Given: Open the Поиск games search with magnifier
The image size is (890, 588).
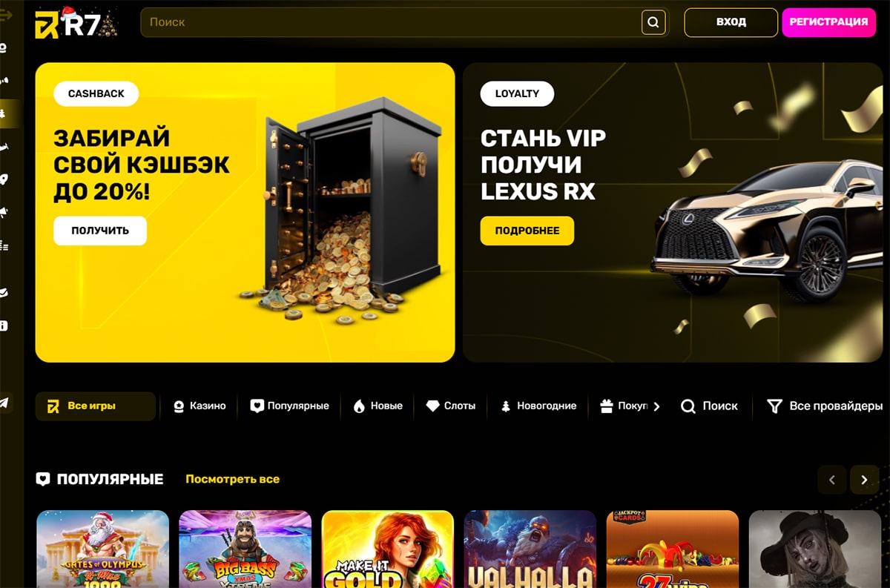Looking at the screenshot, I should point(709,406).
